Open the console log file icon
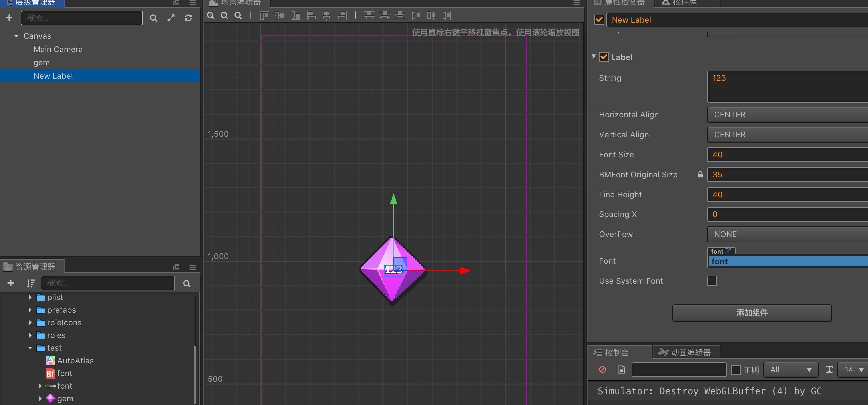The height and width of the screenshot is (405, 868). click(x=621, y=370)
